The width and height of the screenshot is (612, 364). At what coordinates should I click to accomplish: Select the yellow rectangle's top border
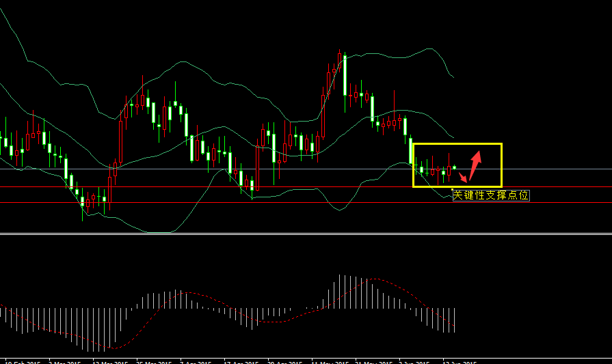click(x=457, y=144)
